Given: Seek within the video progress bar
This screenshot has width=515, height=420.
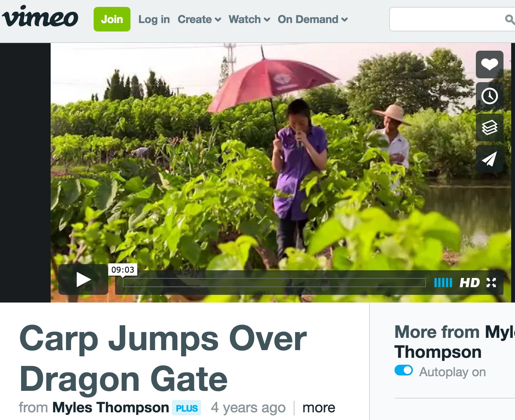Looking at the screenshot, I should [x=274, y=283].
